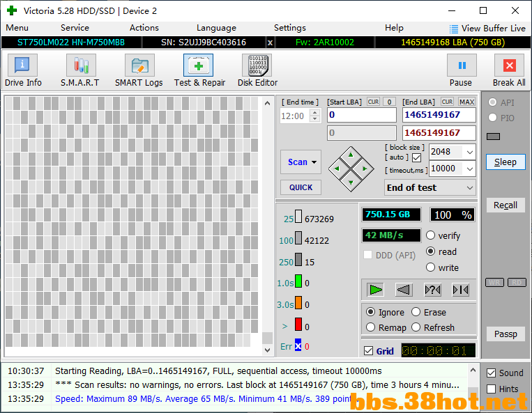This screenshot has height=413, width=532.
Task: Click the left arrow on diamond pad
Action: click(337, 169)
